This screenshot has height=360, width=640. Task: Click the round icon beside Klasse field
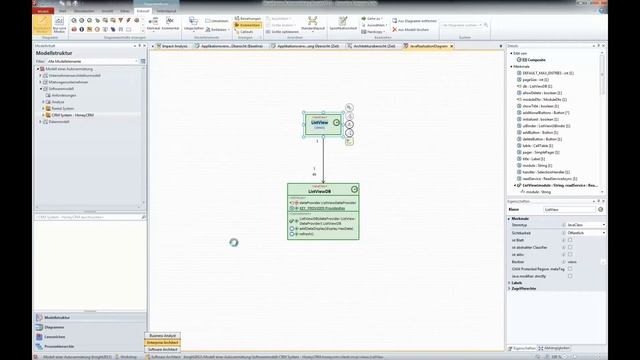(x=600, y=209)
